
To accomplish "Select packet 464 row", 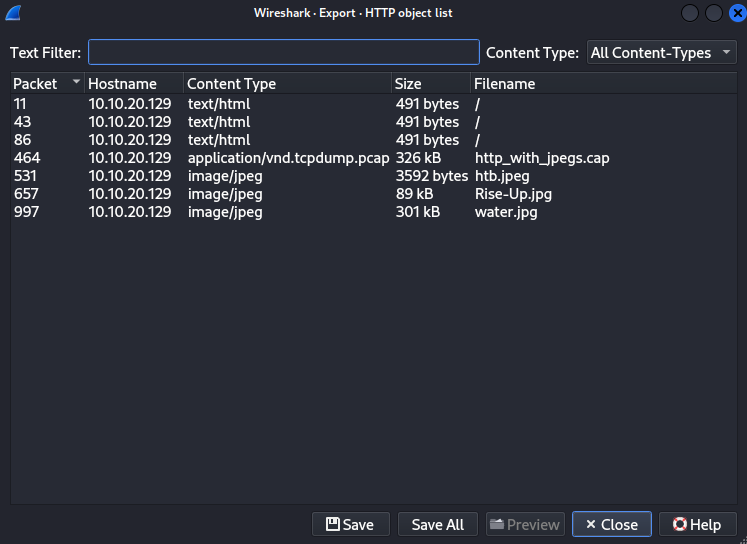I will click(x=374, y=158).
